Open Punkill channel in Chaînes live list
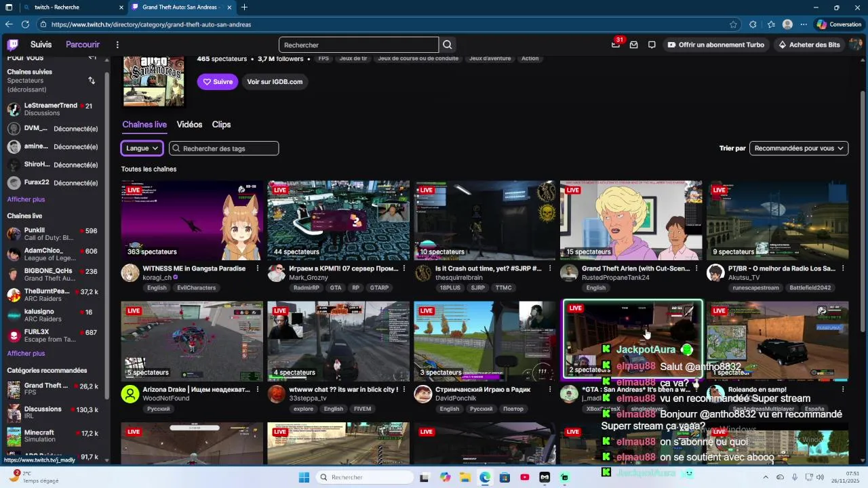This screenshot has width=868, height=488. [x=54, y=234]
